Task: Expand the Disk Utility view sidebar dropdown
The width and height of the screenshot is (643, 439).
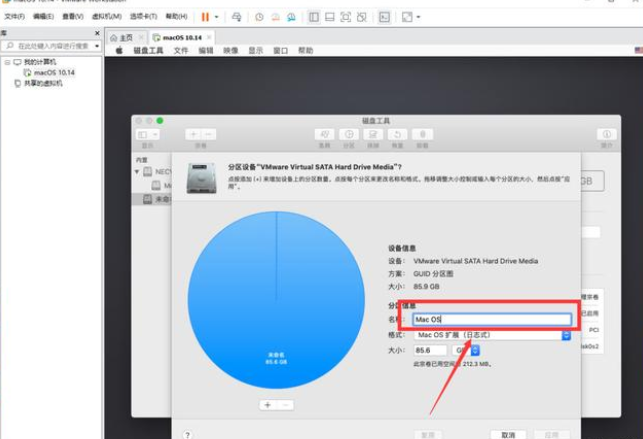Action: pyautogui.click(x=147, y=134)
